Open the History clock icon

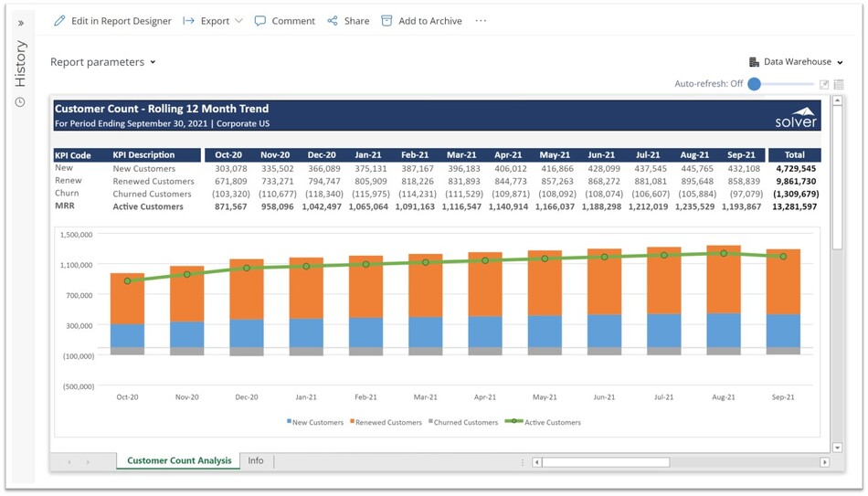tap(20, 102)
